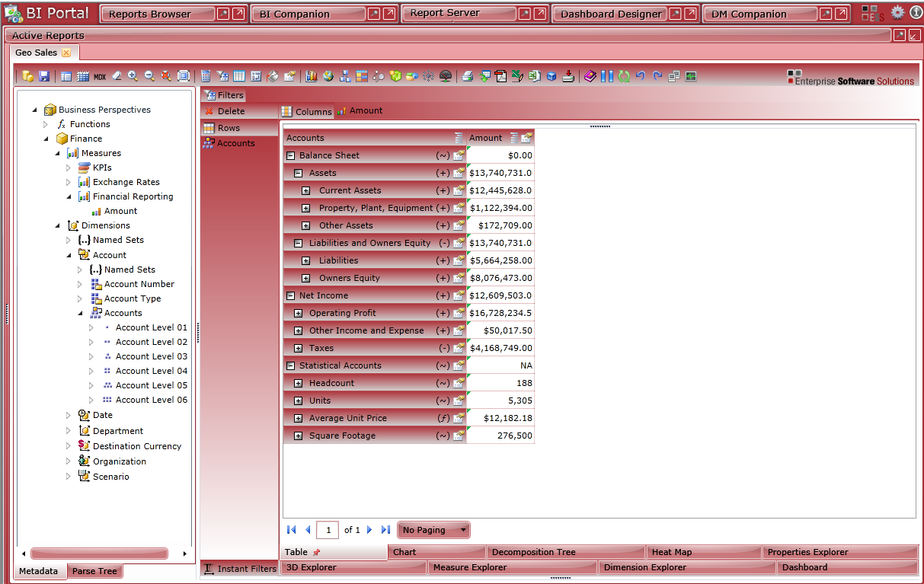Expand the Current Assets row
Image resolution: width=924 pixels, height=584 pixels.
coord(305,190)
